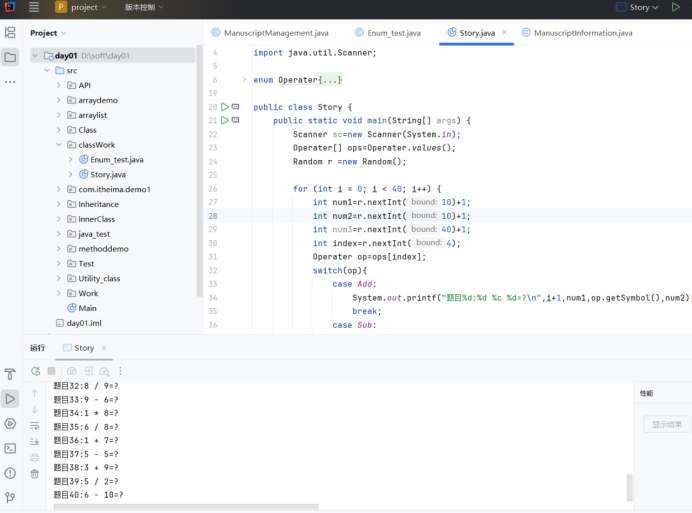Image resolution: width=692 pixels, height=513 pixels.
Task: Expand the Inheritance package folder
Action: pyautogui.click(x=59, y=204)
